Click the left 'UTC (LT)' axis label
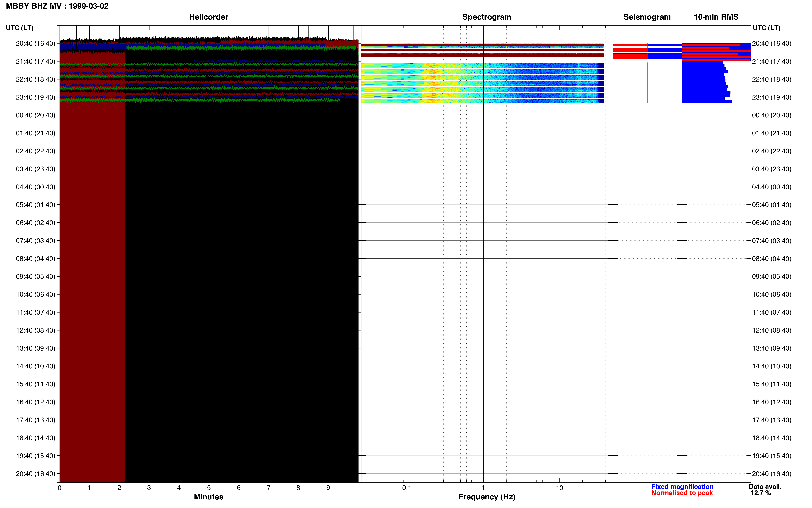Image resolution: width=812 pixels, height=508 pixels. point(19,28)
